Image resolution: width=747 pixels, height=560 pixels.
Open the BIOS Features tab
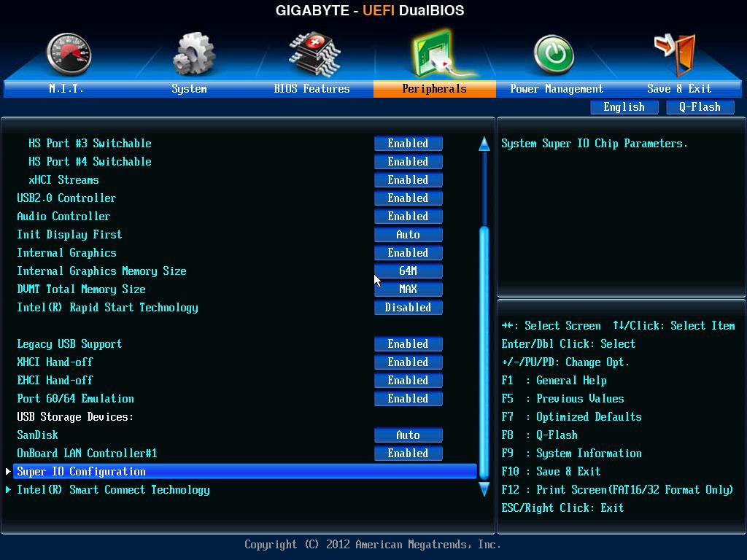click(x=311, y=88)
